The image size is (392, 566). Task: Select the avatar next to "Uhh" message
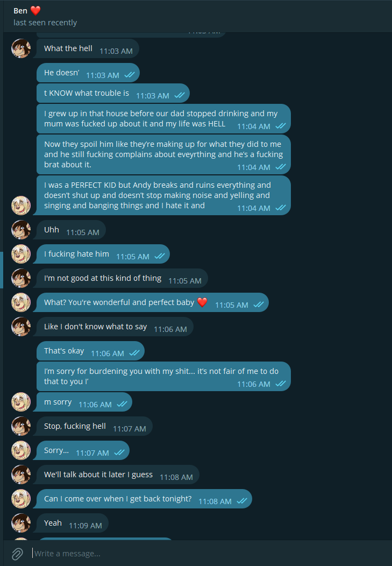point(21,230)
